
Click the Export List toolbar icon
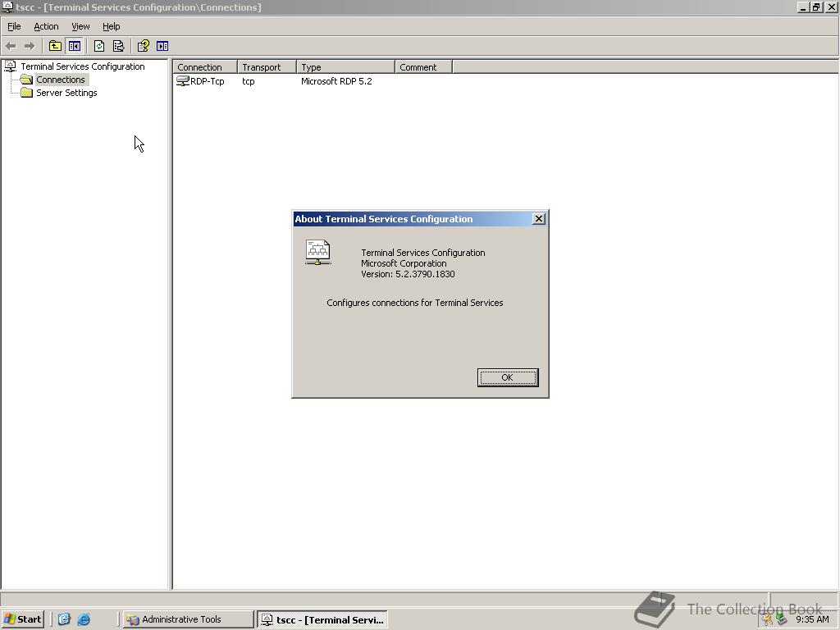tap(118, 46)
